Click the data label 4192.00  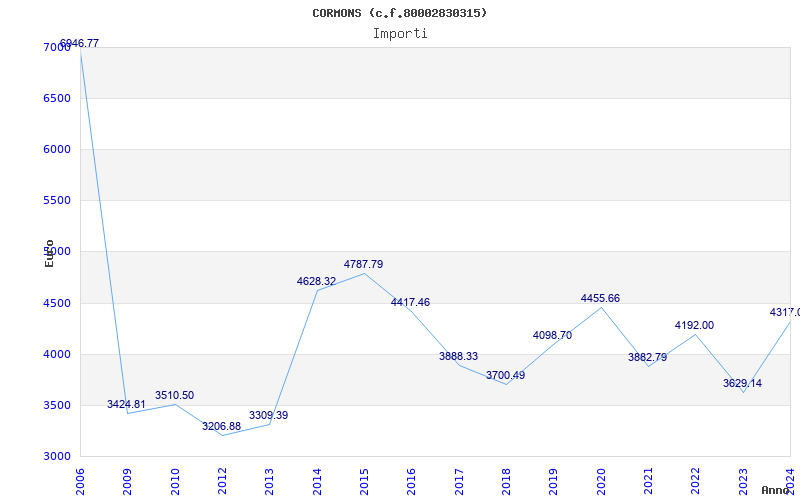pyautogui.click(x=694, y=325)
